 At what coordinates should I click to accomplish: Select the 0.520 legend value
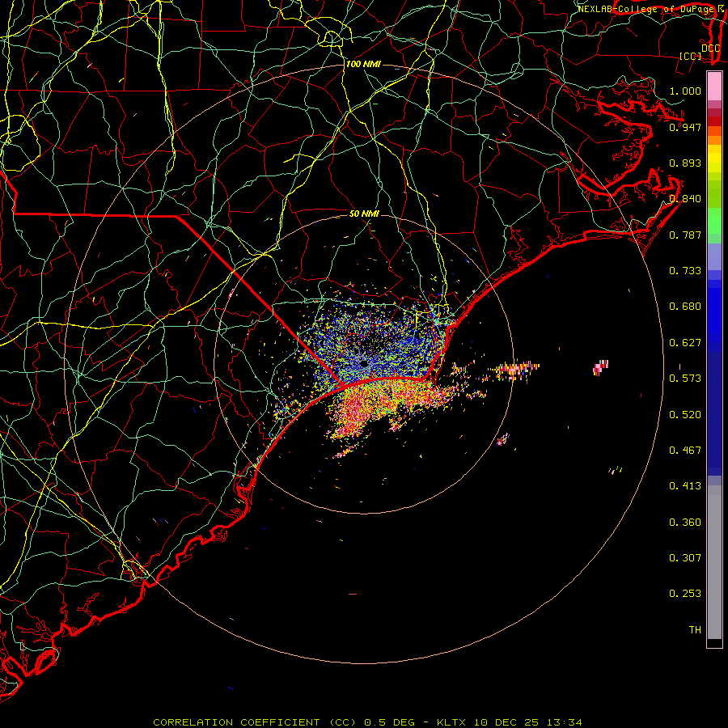tap(685, 415)
